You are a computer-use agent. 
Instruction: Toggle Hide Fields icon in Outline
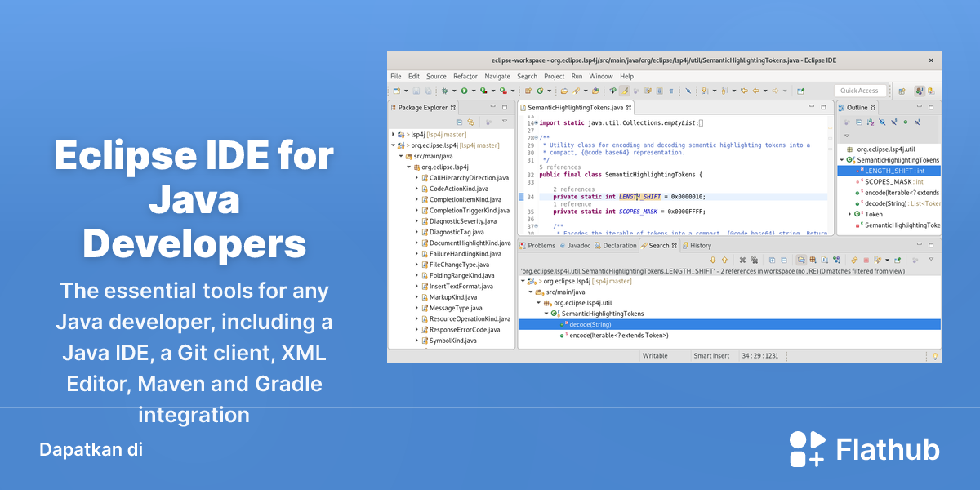(x=882, y=122)
